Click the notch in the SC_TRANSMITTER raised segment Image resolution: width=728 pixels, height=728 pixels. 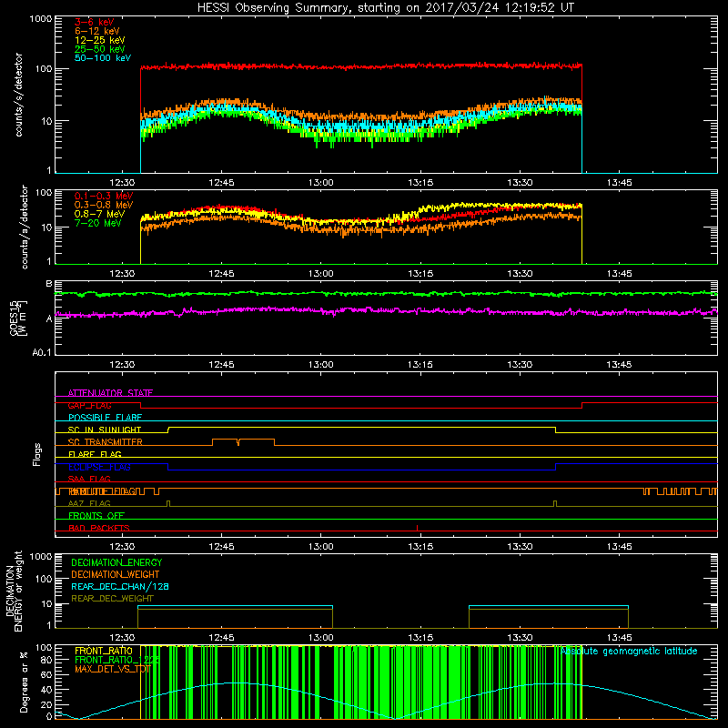238,442
